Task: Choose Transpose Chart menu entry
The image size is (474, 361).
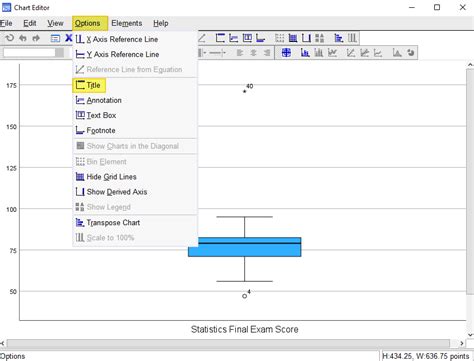Action: point(135,223)
